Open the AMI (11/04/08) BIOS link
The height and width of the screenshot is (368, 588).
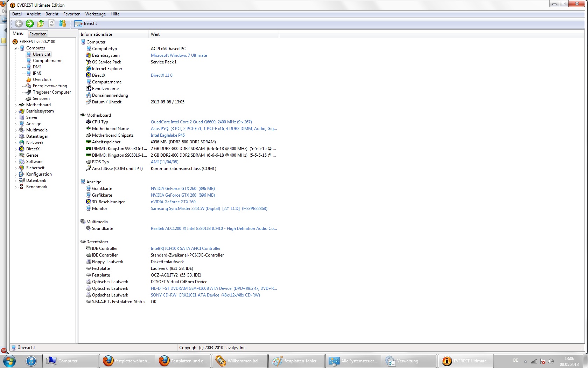164,162
